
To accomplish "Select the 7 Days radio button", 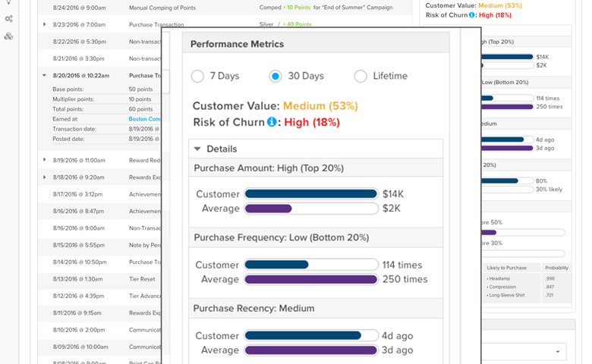I will 197,76.
